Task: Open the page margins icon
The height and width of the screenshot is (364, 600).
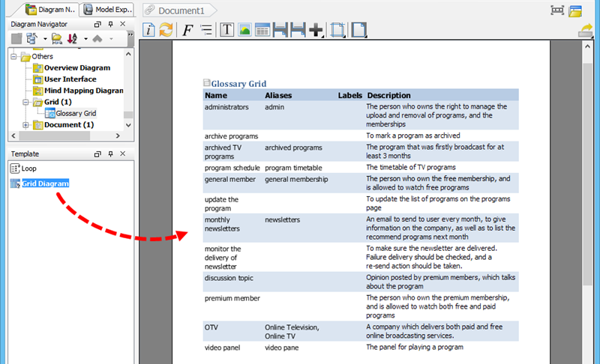Action: coord(337,30)
